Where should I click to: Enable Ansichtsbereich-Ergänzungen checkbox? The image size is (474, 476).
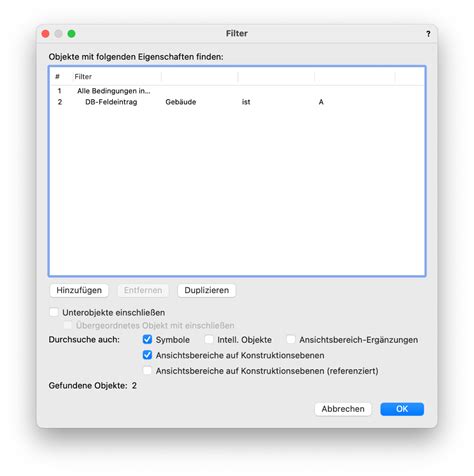[291, 339]
